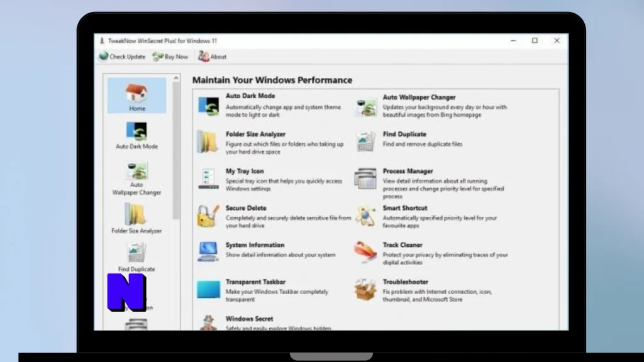Open the Windows Secret heading
644x362 pixels.
249,319
